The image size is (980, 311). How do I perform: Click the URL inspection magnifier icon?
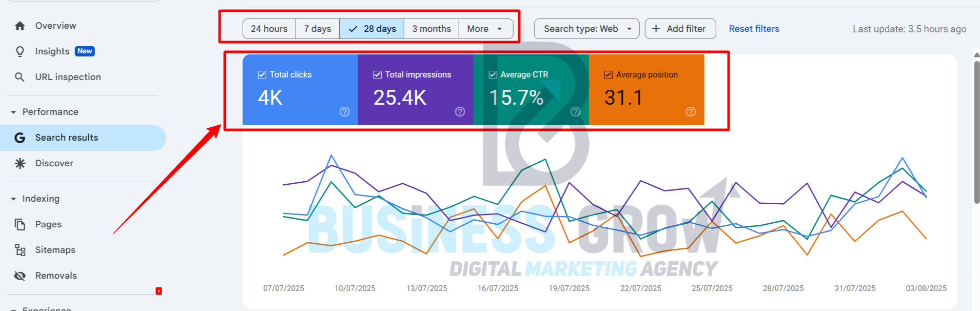(x=20, y=77)
